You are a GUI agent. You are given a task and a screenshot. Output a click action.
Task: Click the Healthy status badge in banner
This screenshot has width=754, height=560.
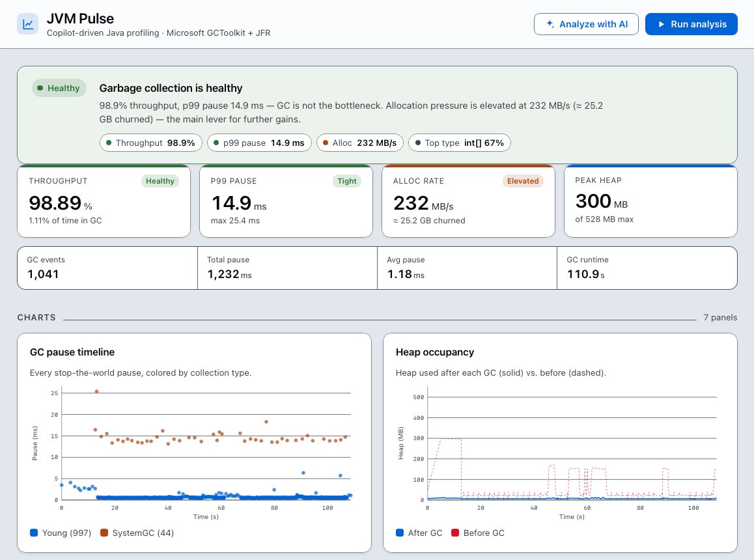(x=59, y=88)
